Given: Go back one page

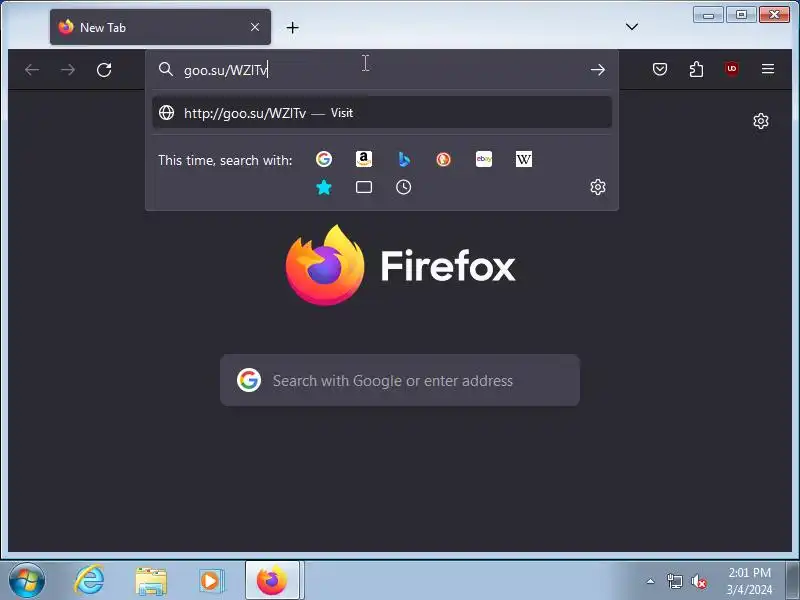Looking at the screenshot, I should tap(32, 69).
